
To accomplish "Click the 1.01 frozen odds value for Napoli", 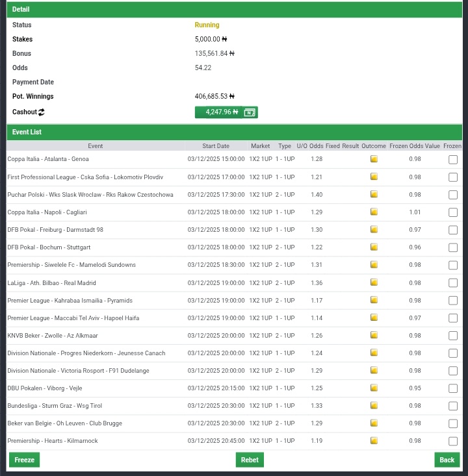I will tap(415, 212).
